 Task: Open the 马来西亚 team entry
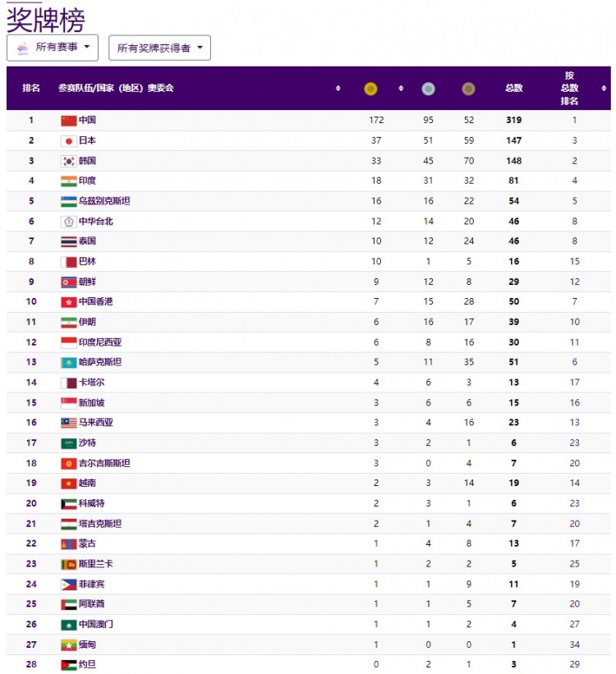[95, 423]
